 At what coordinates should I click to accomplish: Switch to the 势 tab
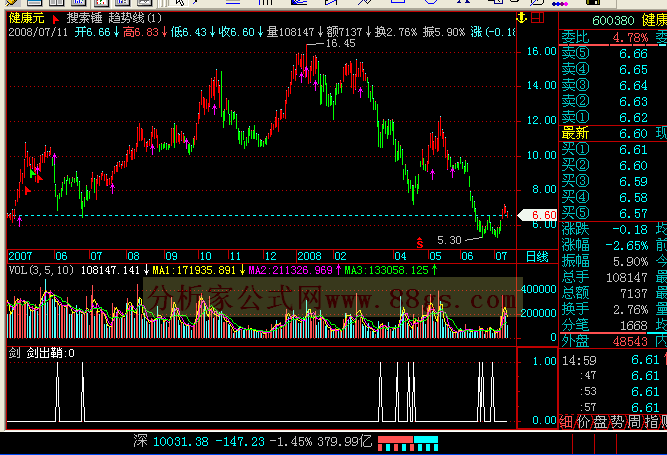coord(617,421)
